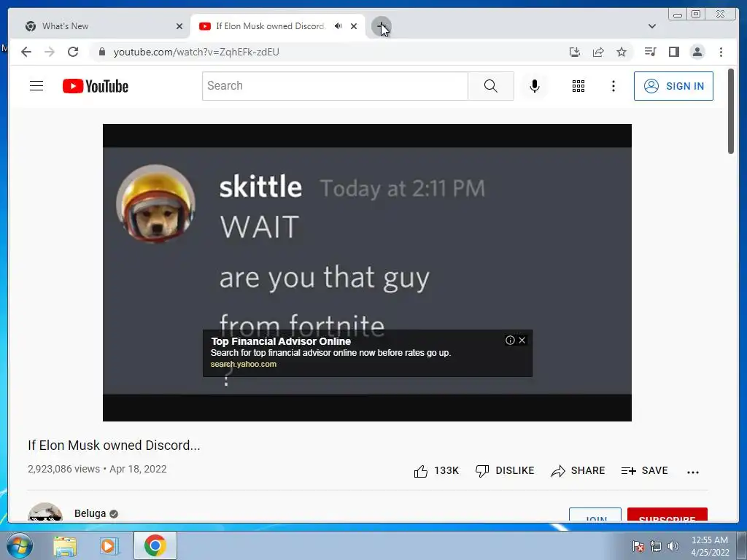Click SAVE to playlist button
Viewport: 747px width, 560px height.
(x=644, y=471)
